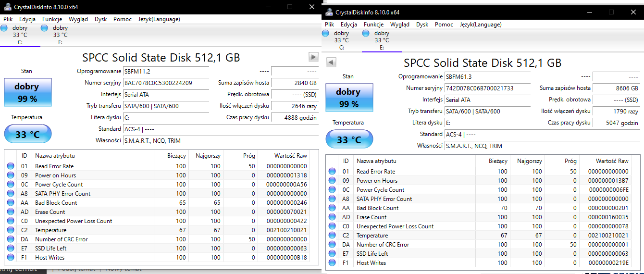This screenshot has height=274, width=644.
Task: Click Power Cycle Count status orb, right window
Action: (332, 190)
